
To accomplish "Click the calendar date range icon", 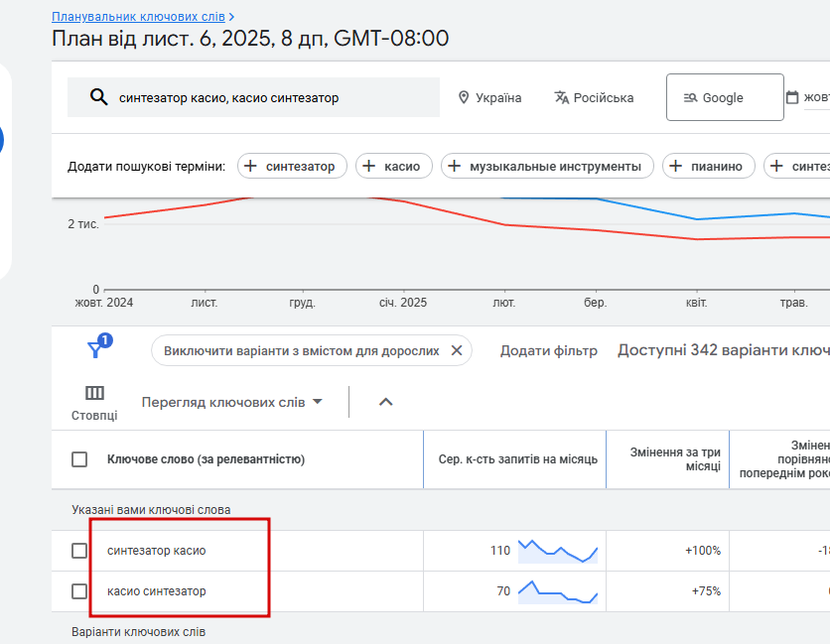I will (x=792, y=97).
